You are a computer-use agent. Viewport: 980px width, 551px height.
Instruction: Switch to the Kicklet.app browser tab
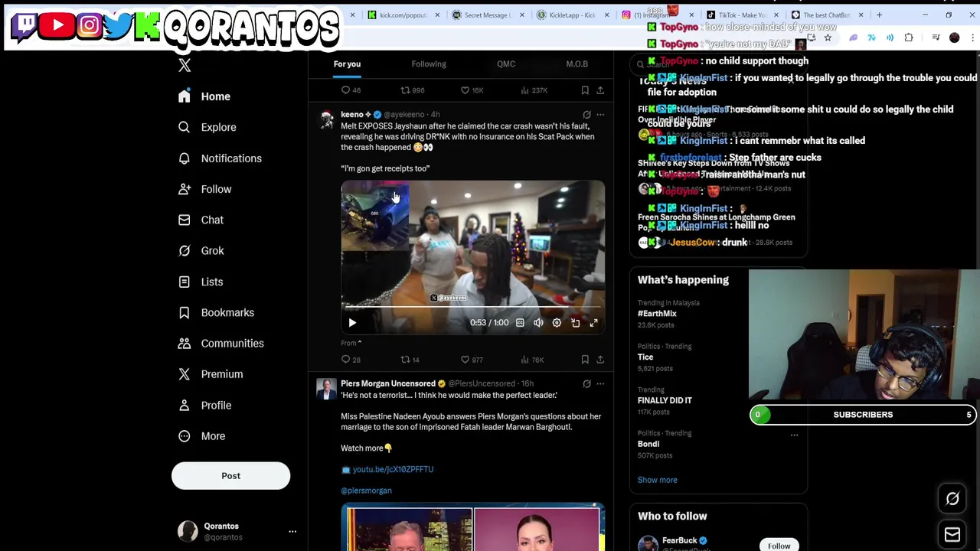(x=570, y=15)
